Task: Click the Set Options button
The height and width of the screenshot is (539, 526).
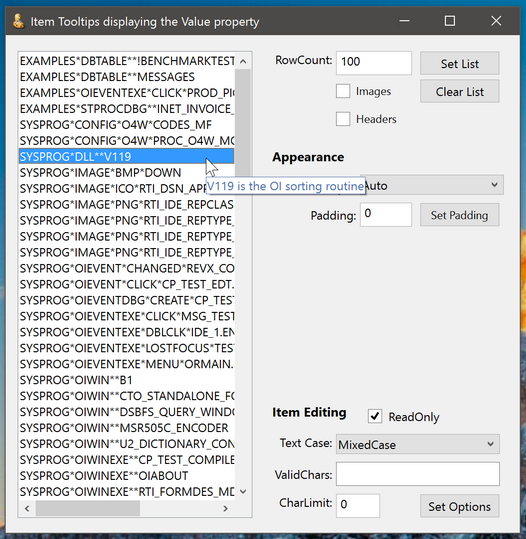Action: click(460, 506)
